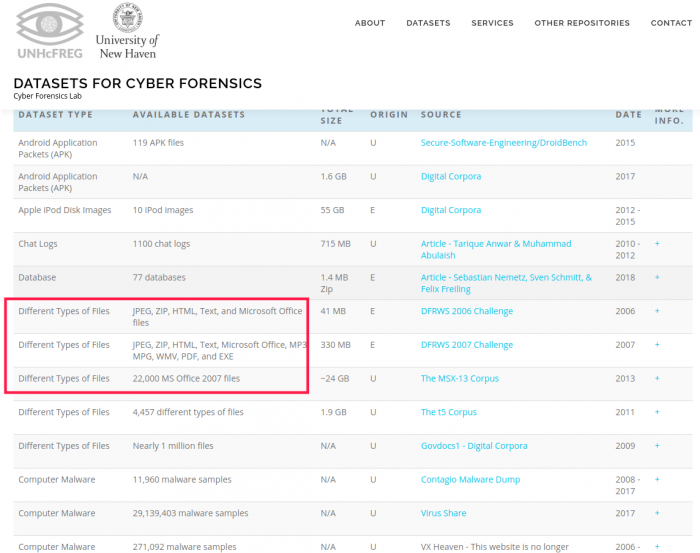Select the '271,092 malware samples' cell
The image size is (700, 553).
(x=184, y=547)
